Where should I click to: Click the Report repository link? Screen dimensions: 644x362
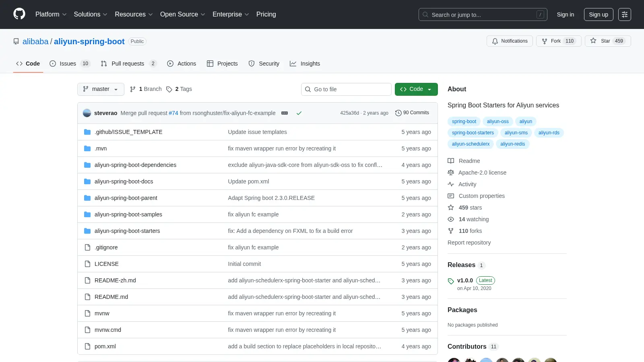point(469,243)
